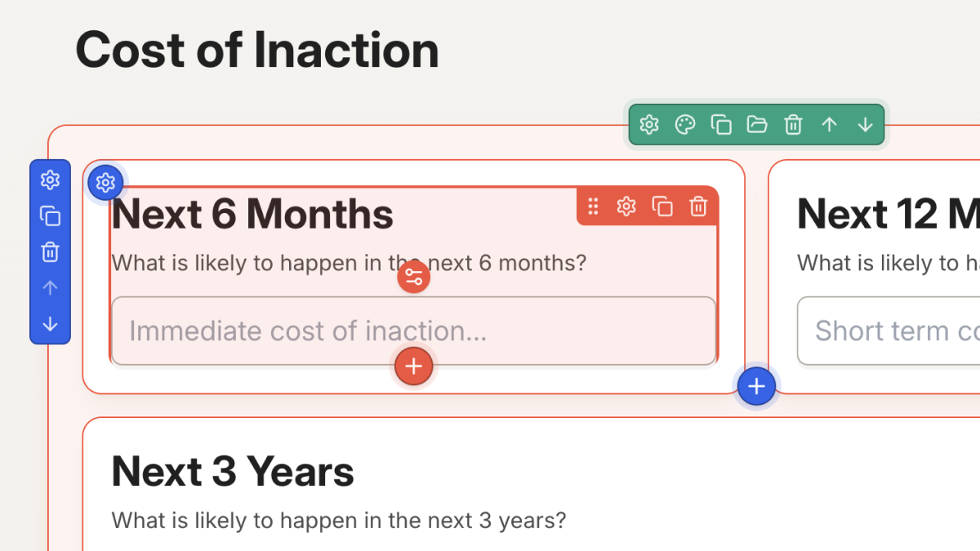The height and width of the screenshot is (551, 980).
Task: Open settings in the green section toolbar
Action: point(649,125)
